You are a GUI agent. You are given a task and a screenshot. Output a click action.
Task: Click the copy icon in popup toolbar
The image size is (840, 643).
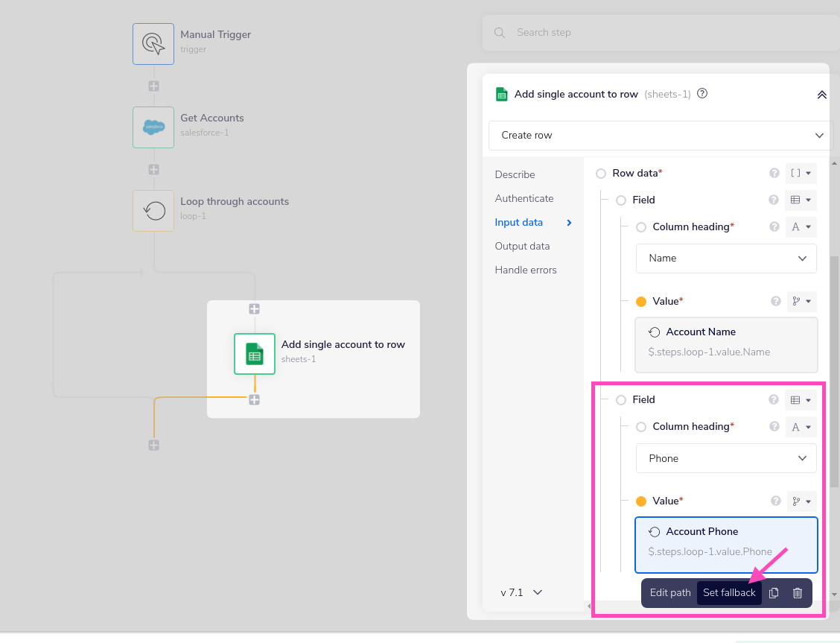[774, 593]
